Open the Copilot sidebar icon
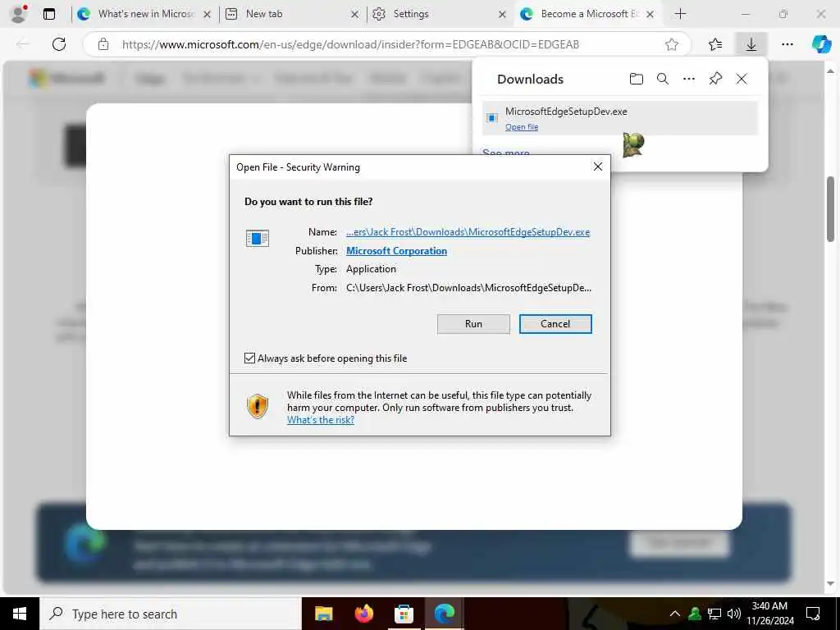Viewport: 840px width, 630px height. 820,44
